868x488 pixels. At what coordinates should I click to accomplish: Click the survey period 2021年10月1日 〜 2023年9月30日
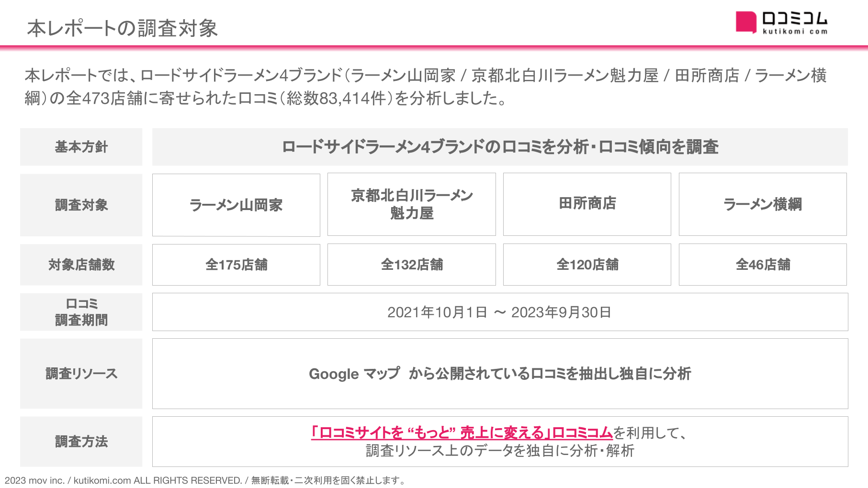499,312
